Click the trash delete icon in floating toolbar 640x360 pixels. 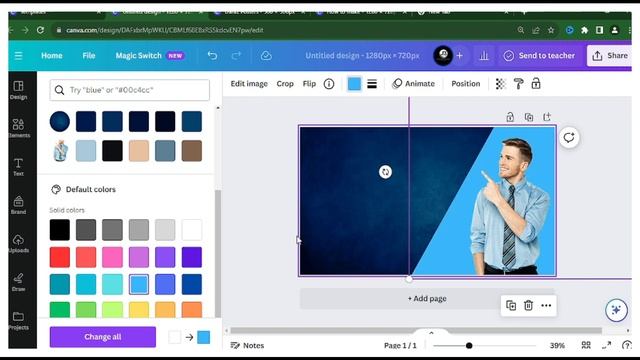tap(528, 305)
